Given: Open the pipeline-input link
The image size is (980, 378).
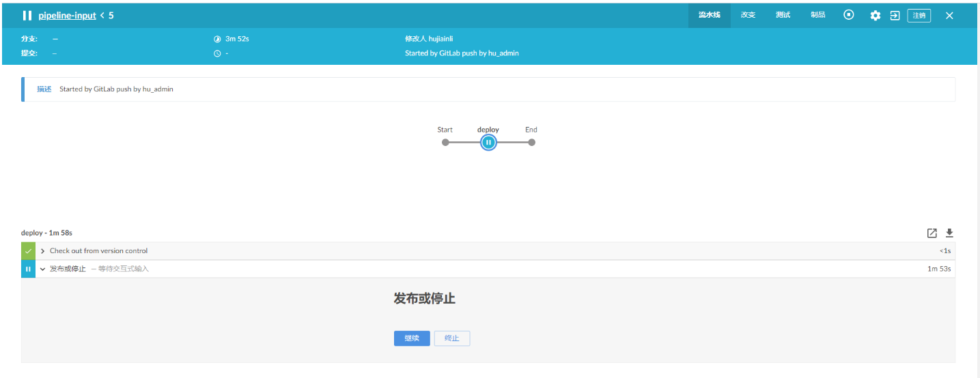Looking at the screenshot, I should tap(68, 15).
